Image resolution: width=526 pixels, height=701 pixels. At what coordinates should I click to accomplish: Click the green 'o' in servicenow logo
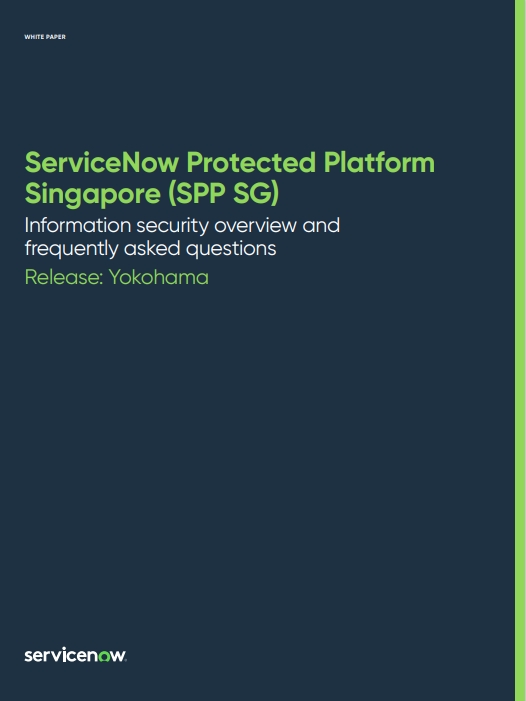pos(104,656)
